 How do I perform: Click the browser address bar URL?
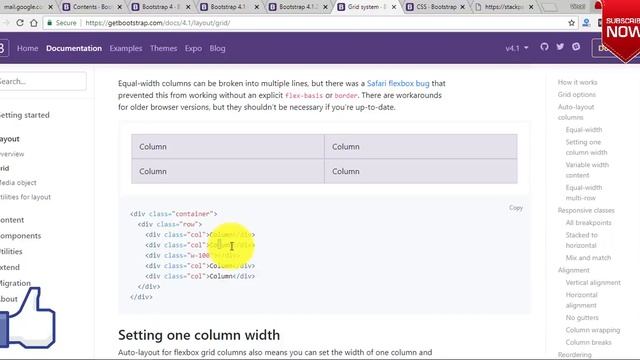pyautogui.click(x=158, y=23)
